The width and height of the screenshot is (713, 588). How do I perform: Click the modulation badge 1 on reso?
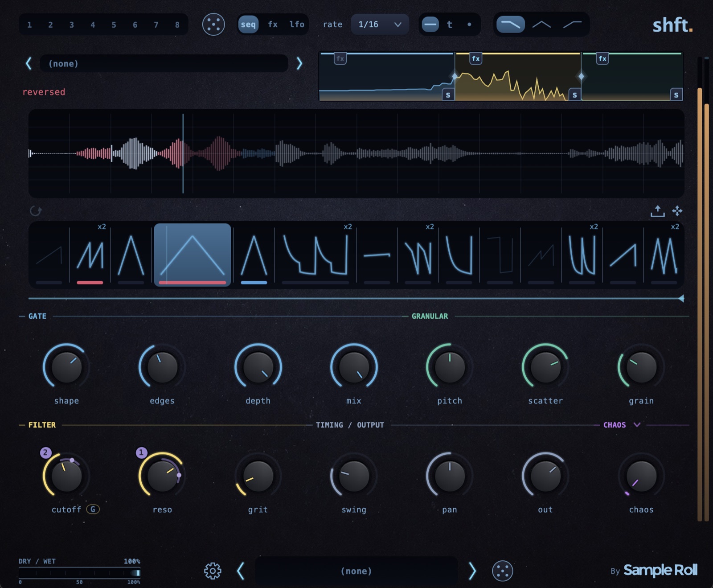click(x=141, y=453)
